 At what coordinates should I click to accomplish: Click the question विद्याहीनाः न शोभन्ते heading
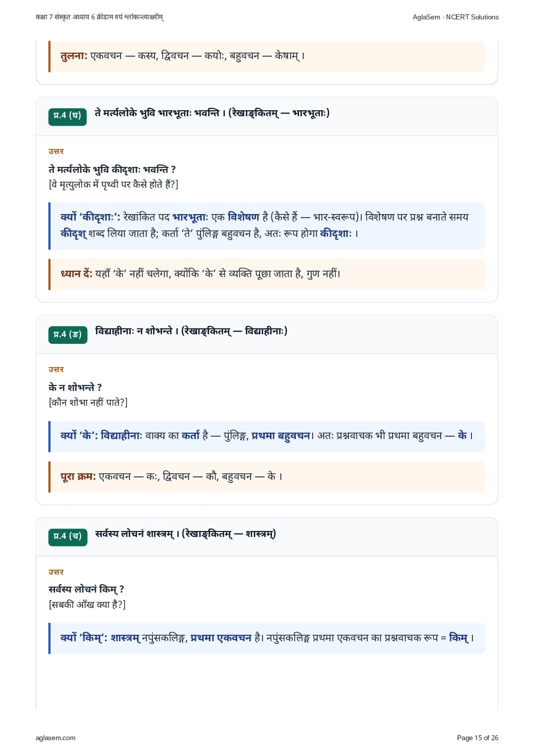(191, 331)
